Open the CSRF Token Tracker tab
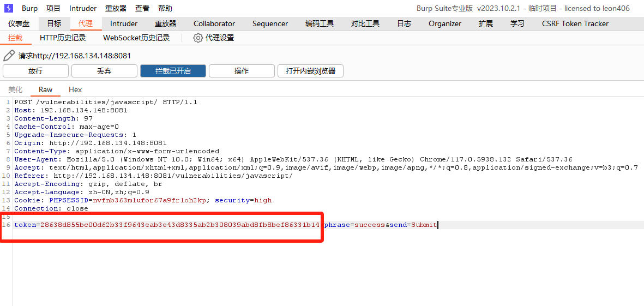Viewport: 644px width, 306px height. [575, 24]
